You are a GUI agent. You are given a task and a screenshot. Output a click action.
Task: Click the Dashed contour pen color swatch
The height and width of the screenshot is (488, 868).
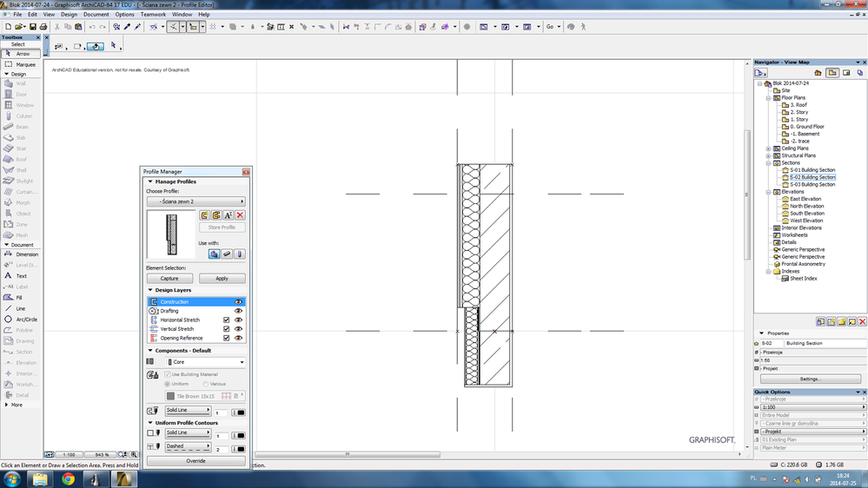click(x=239, y=449)
